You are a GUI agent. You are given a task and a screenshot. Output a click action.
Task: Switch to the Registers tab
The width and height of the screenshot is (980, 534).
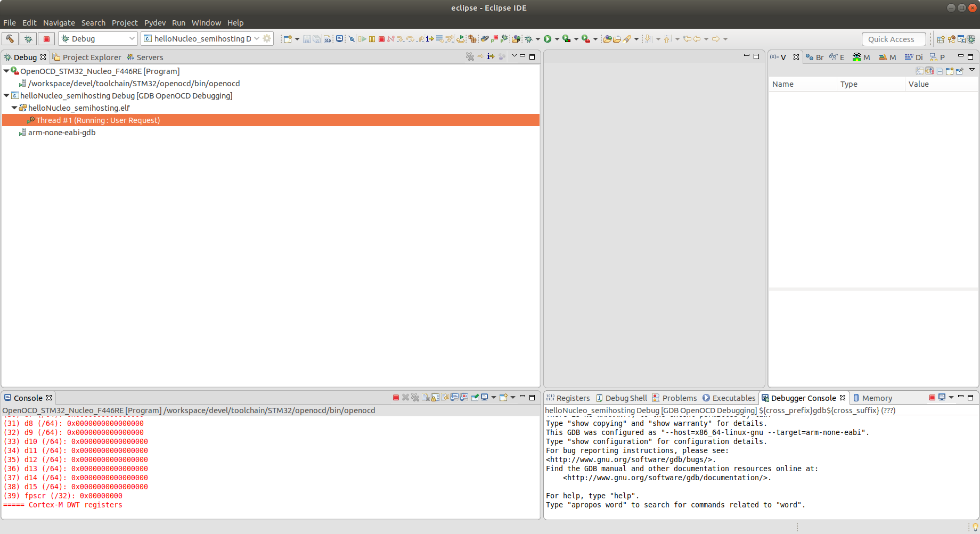click(568, 398)
